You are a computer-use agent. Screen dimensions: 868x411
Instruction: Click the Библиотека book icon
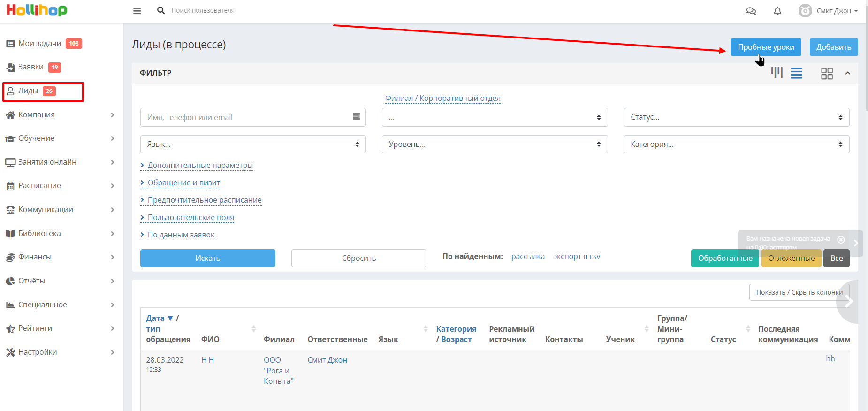[10, 234]
